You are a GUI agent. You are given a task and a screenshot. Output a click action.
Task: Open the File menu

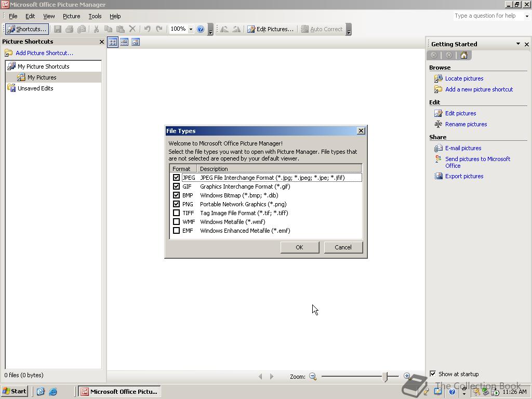13,16
